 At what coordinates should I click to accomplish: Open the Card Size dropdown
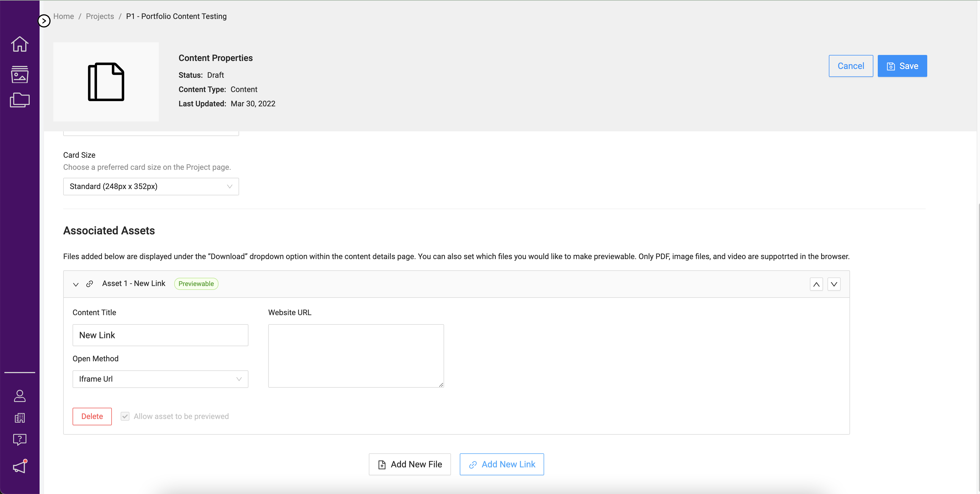[151, 186]
